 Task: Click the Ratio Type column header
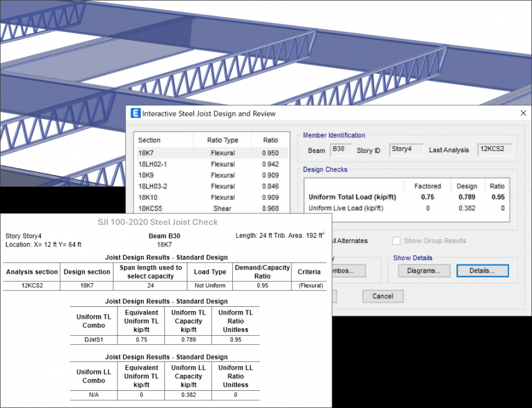tap(222, 140)
